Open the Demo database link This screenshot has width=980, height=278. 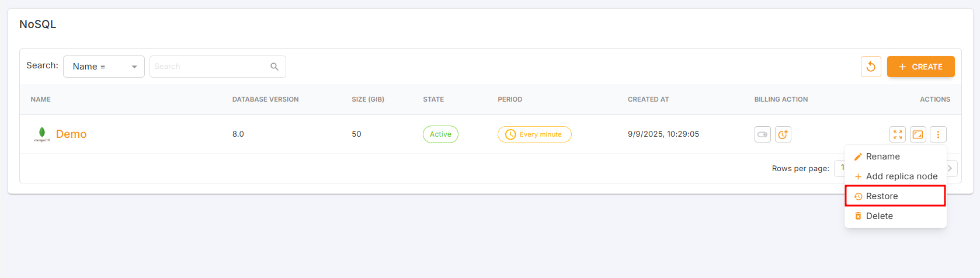(x=71, y=134)
